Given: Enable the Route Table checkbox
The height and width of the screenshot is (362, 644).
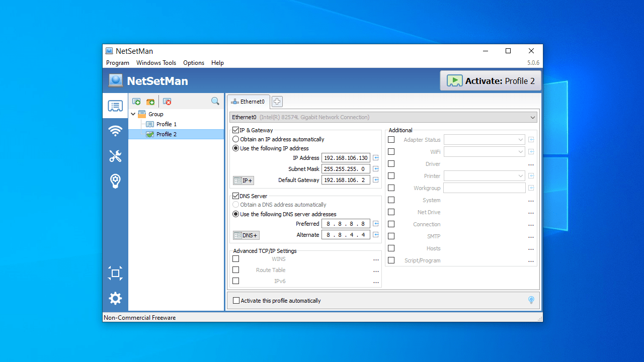Looking at the screenshot, I should (235, 270).
